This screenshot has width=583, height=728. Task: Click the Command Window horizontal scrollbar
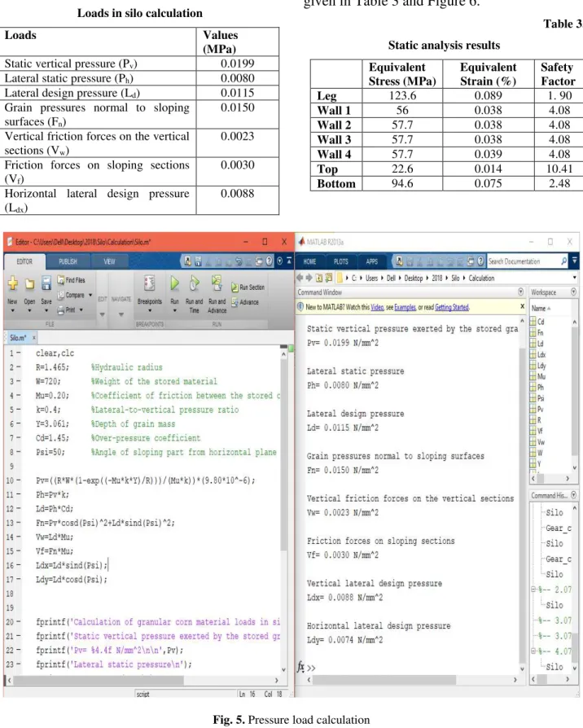click(x=412, y=680)
